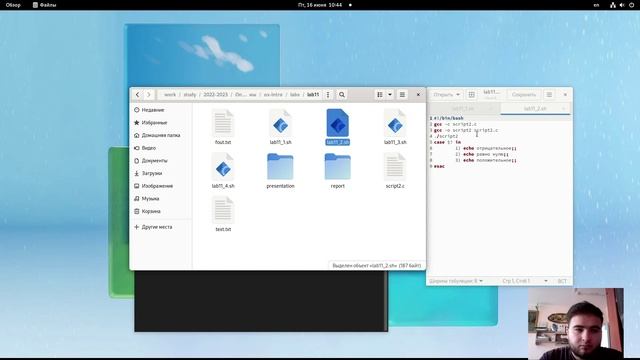Viewport: 640px width, 360px height.
Task: Open the Ширина табуляции dropdown
Action: pos(456,281)
